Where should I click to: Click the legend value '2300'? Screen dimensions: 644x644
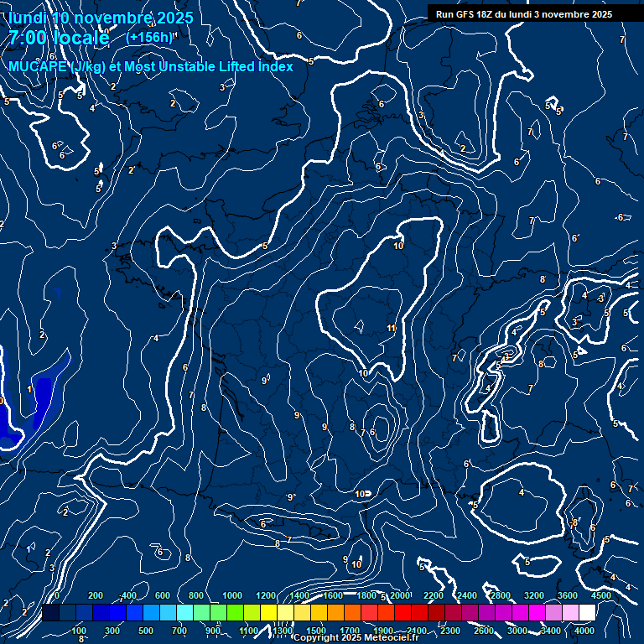point(450,631)
